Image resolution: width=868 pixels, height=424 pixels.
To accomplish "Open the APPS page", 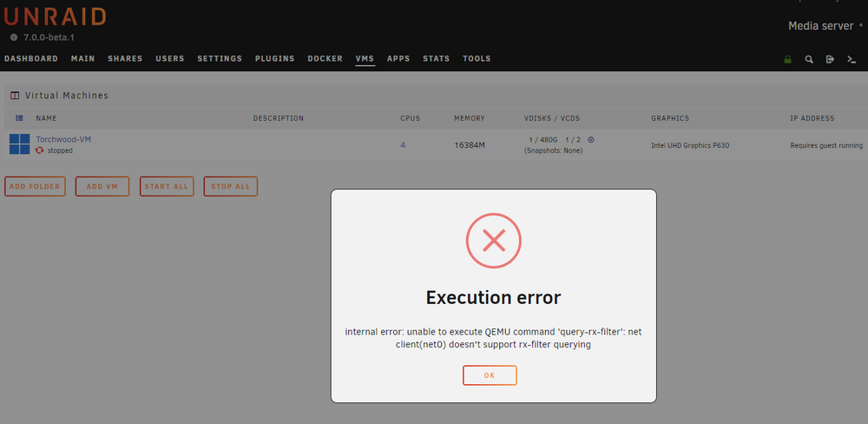I will [398, 59].
